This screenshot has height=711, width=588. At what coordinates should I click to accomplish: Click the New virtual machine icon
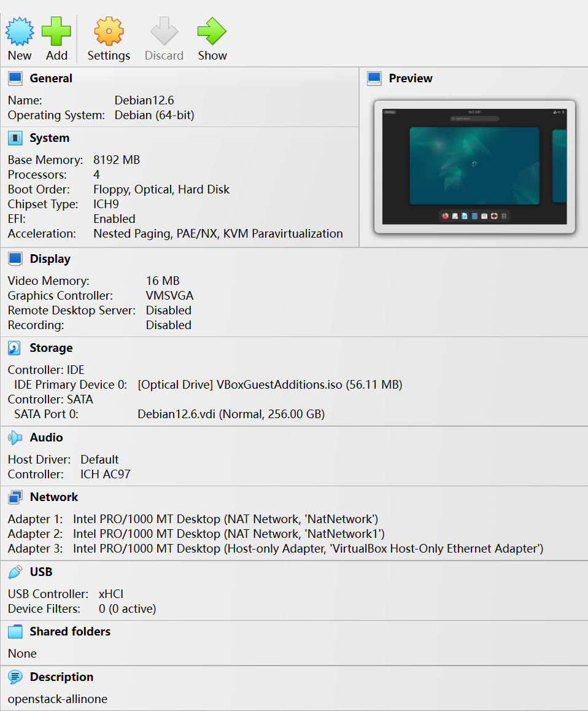click(x=20, y=31)
